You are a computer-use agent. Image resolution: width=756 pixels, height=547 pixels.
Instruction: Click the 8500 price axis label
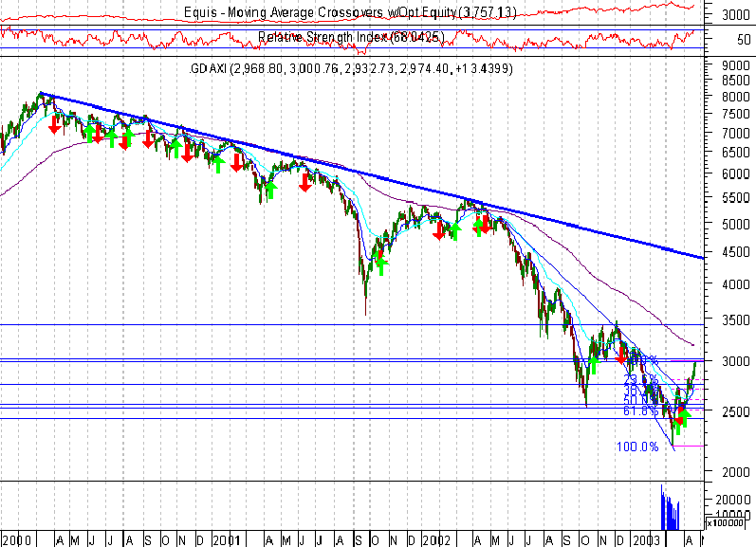coord(736,81)
